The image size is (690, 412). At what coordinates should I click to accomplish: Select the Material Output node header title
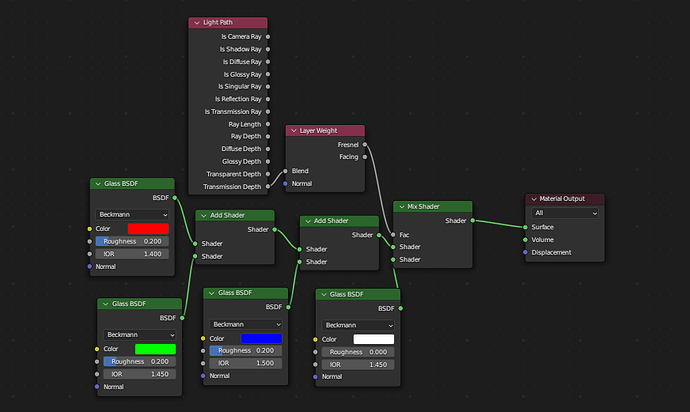[562, 199]
